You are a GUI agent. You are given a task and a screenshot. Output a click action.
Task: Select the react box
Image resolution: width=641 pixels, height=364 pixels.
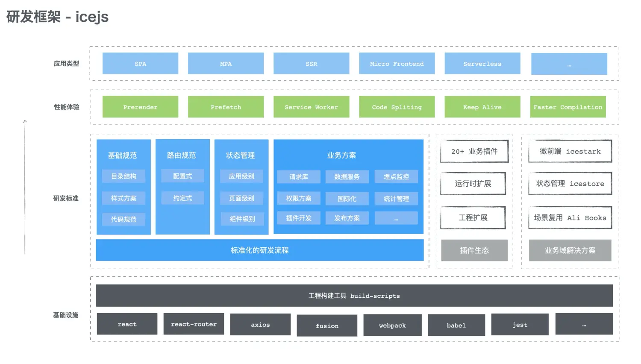[x=127, y=324]
